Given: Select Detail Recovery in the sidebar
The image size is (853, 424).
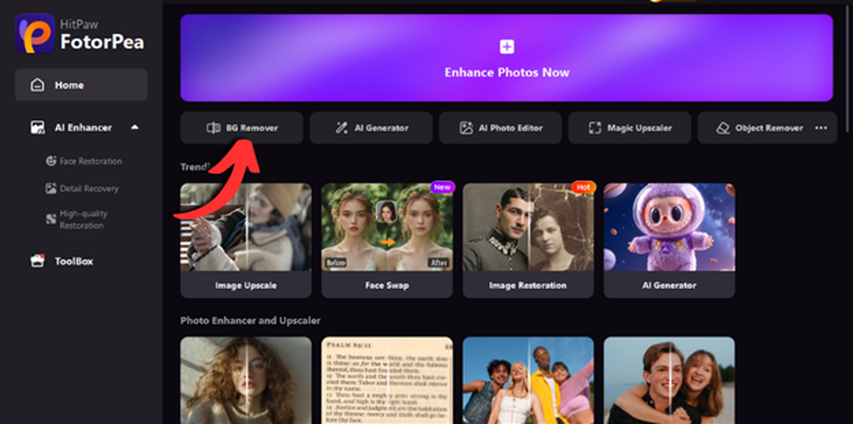Looking at the screenshot, I should [88, 188].
